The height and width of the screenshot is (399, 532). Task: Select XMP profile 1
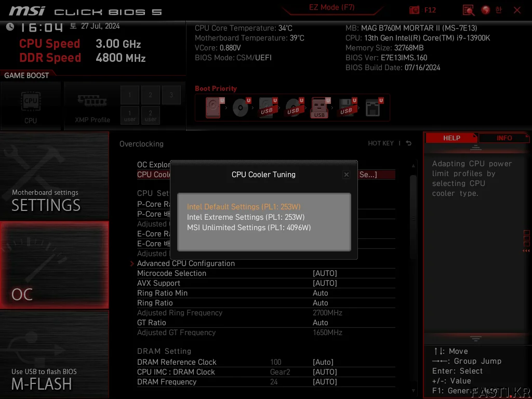pyautogui.click(x=129, y=95)
